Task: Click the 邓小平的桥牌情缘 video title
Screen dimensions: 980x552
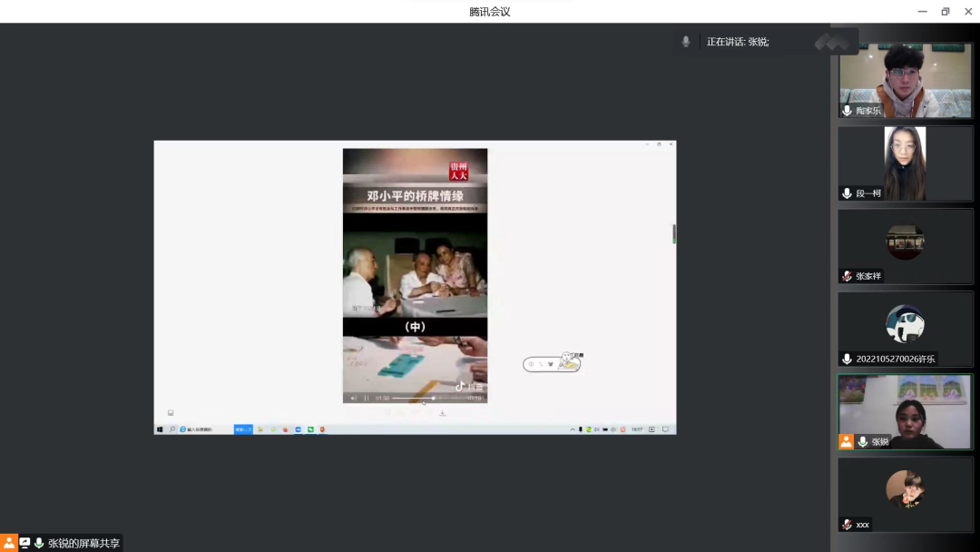Action: pyautogui.click(x=415, y=196)
